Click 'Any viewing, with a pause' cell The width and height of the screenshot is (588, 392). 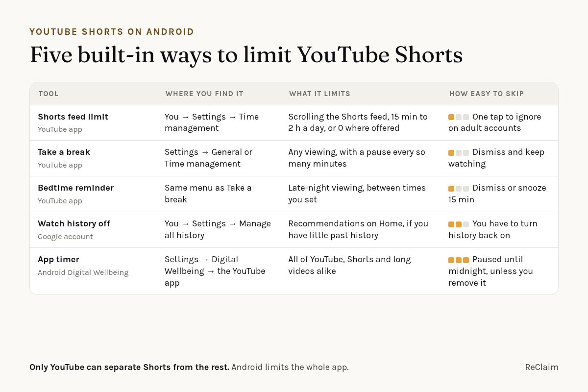[357, 158]
